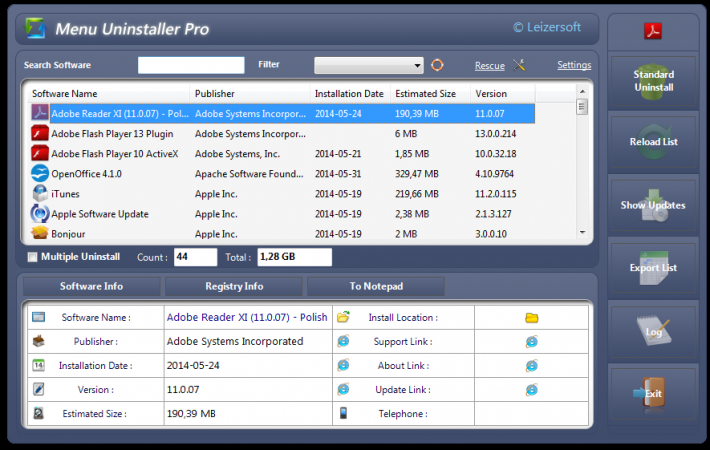Image resolution: width=710 pixels, height=450 pixels.
Task: Click the Total size field
Action: tap(295, 257)
